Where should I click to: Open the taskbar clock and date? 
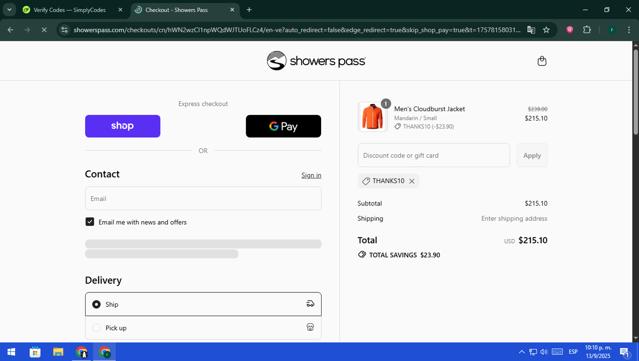pyautogui.click(x=598, y=352)
